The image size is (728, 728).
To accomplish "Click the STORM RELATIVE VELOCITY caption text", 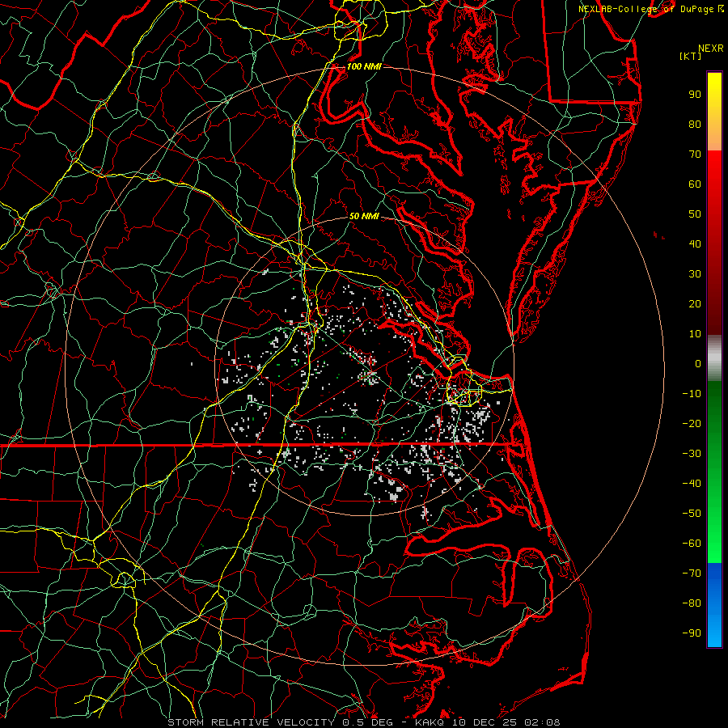I will [250, 722].
